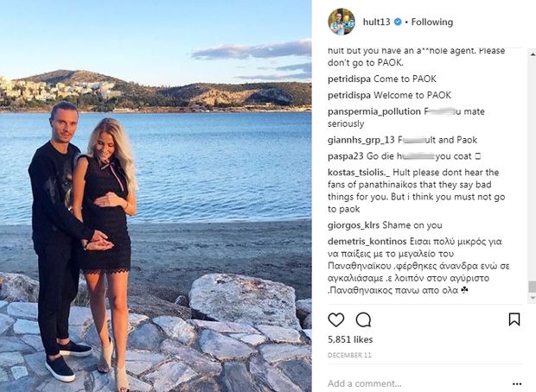Save the post with the bookmark icon

click(514, 319)
